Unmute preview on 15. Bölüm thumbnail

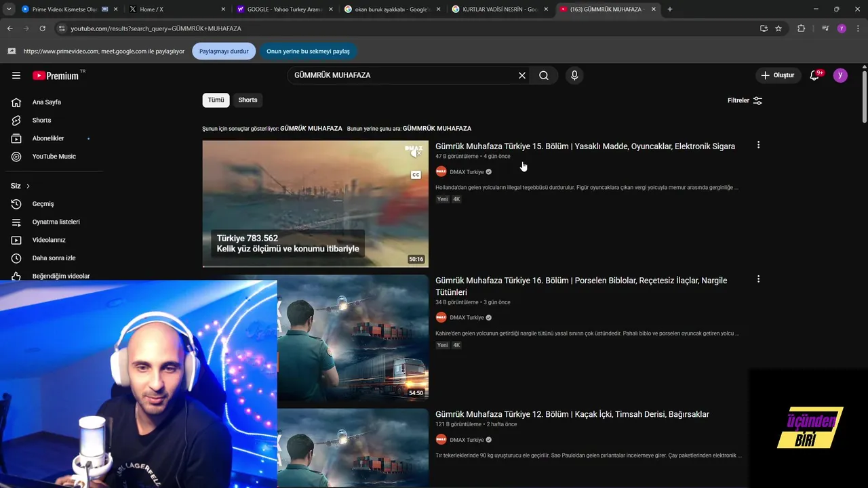point(416,152)
